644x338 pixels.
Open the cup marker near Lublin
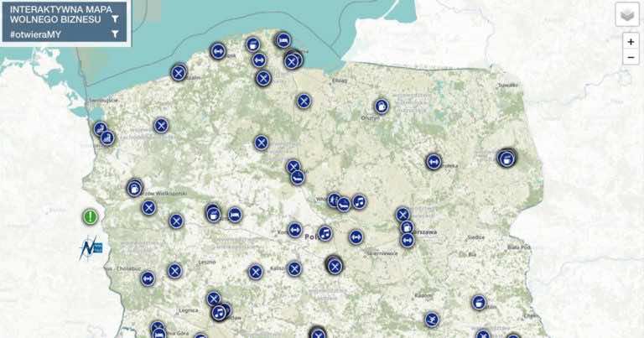(x=479, y=303)
